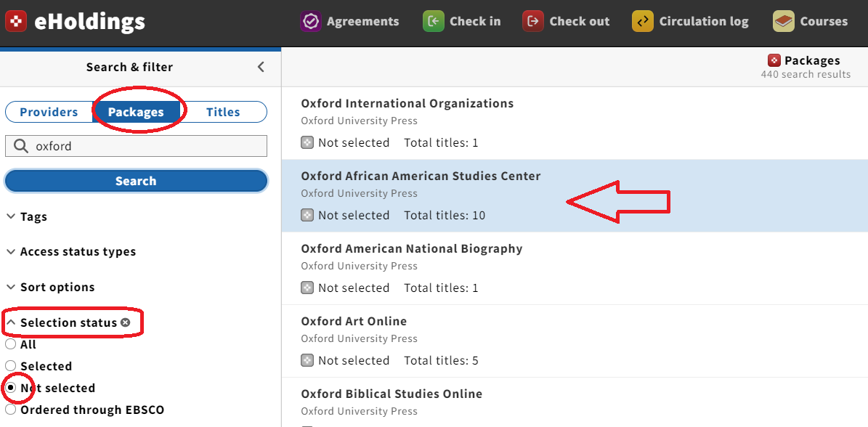
Task: Click the Search & filter heading
Action: pyautogui.click(x=129, y=67)
